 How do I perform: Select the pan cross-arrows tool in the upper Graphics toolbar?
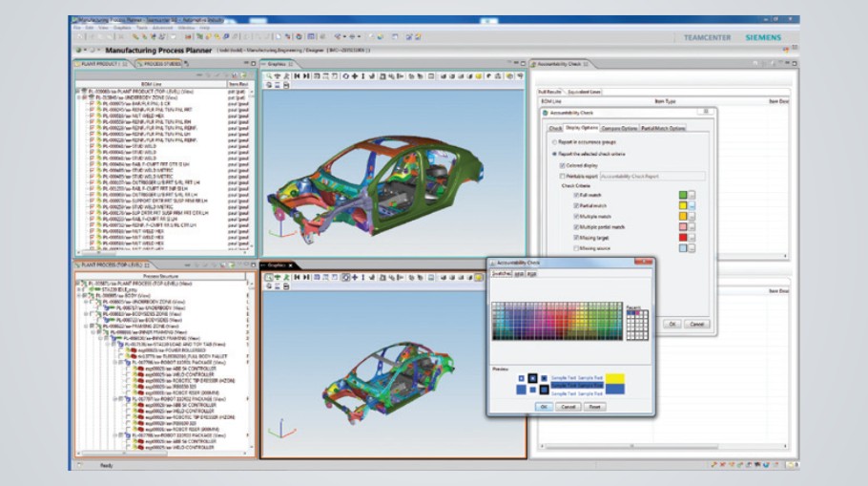pyautogui.click(x=355, y=74)
